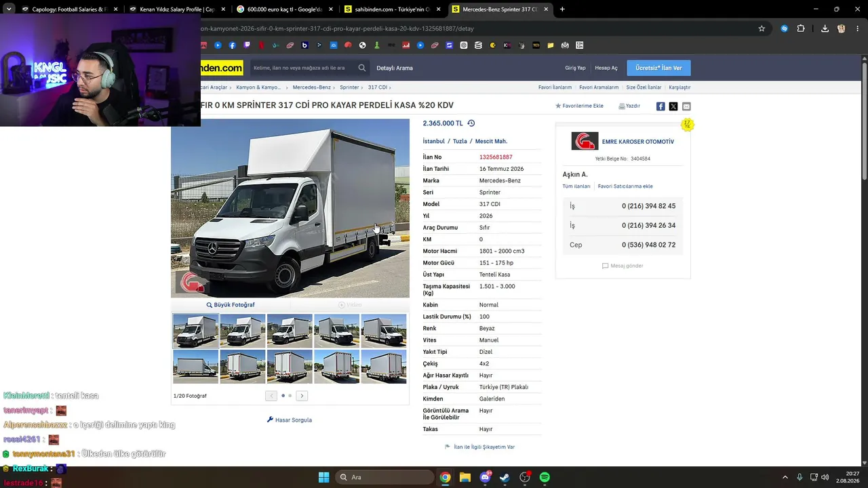The image size is (868, 488).
Task: Open the Twitch bookmark in bookmarks bar
Action: point(247,45)
